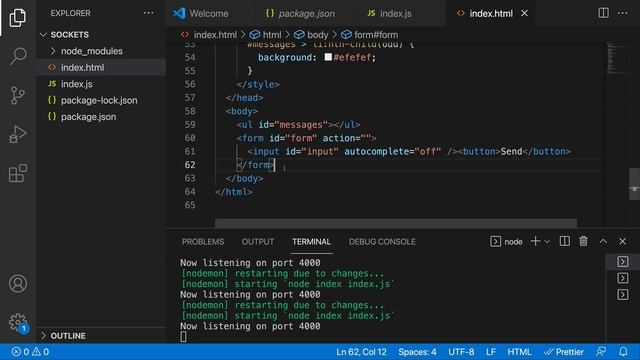
Task: Change LF end of line sequence
Action: point(491,352)
